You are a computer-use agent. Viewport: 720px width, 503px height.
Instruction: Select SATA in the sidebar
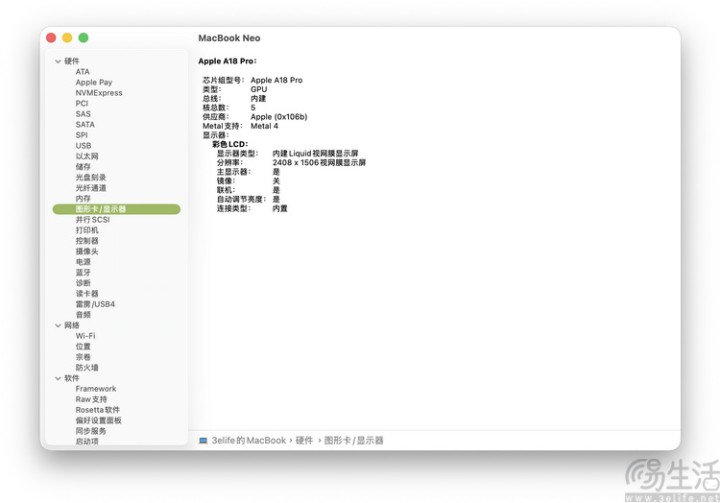(x=85, y=124)
